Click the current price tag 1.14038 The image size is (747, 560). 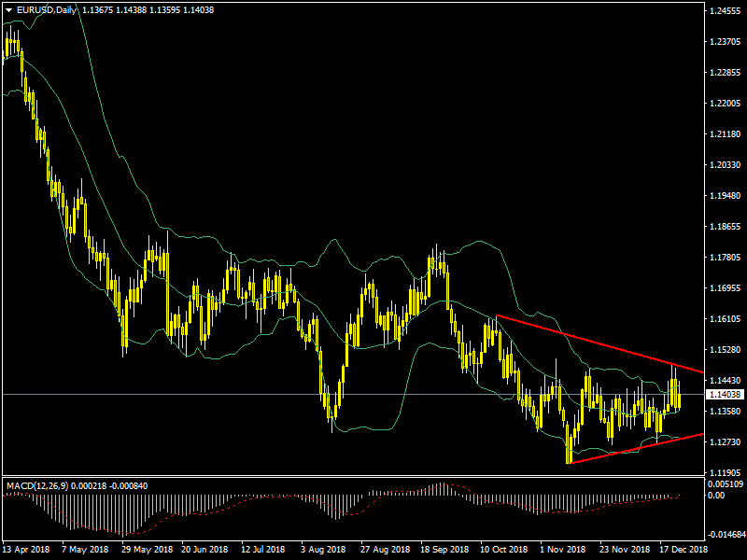point(724,395)
